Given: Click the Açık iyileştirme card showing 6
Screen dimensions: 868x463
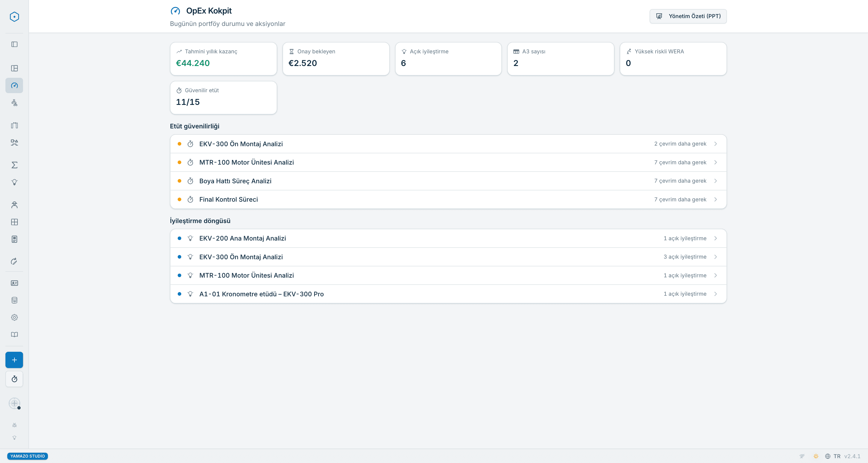Looking at the screenshot, I should coord(448,59).
